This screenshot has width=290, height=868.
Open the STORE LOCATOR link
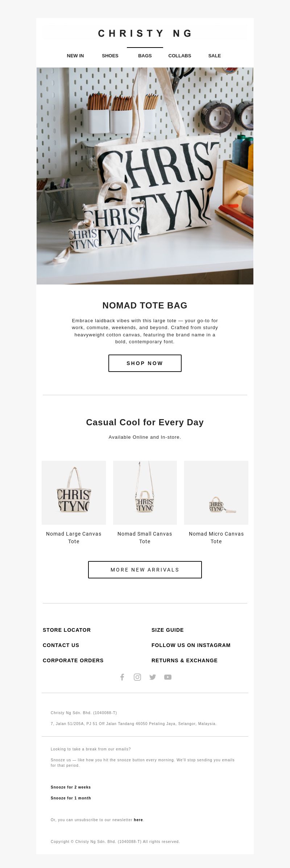67,630
